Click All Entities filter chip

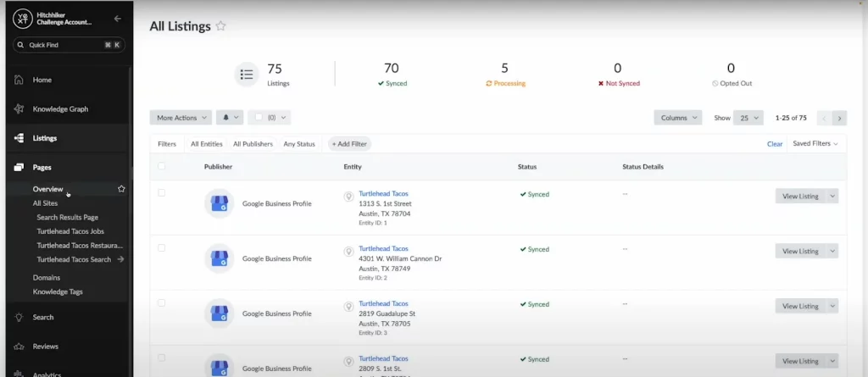[207, 144]
